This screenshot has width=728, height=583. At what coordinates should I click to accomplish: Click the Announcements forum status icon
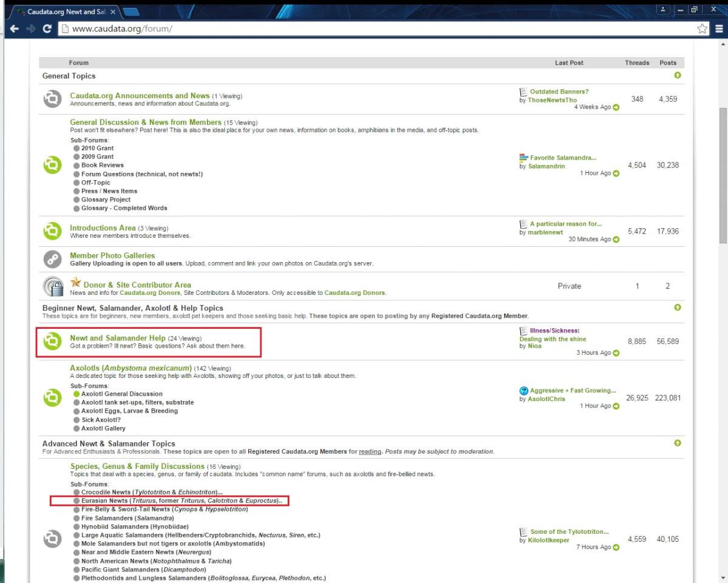tap(53, 99)
